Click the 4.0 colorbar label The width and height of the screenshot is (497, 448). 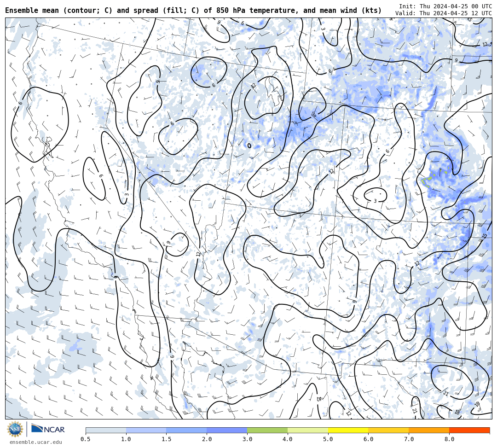point(288,439)
